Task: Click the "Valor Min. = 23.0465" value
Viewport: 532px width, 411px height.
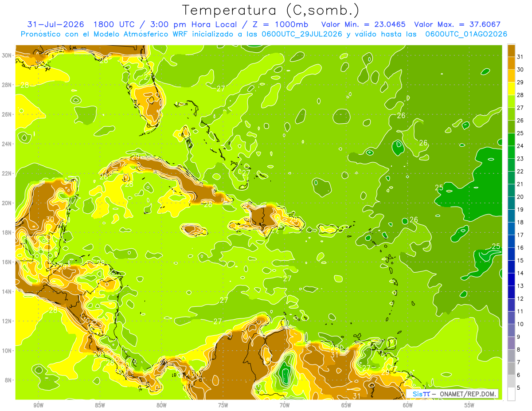Action: pyautogui.click(x=363, y=24)
